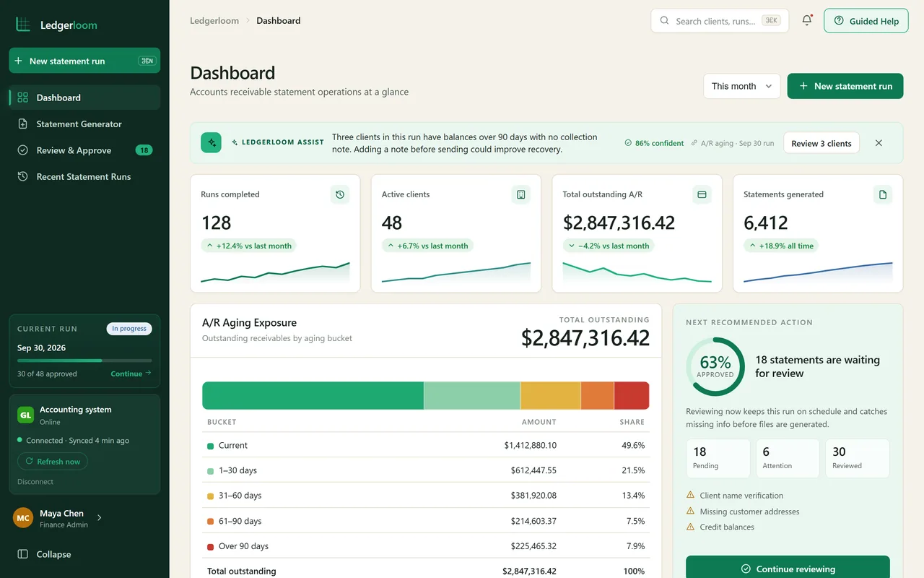Click the 30 Reviewed tile
Image resolution: width=924 pixels, height=578 pixels.
point(858,458)
